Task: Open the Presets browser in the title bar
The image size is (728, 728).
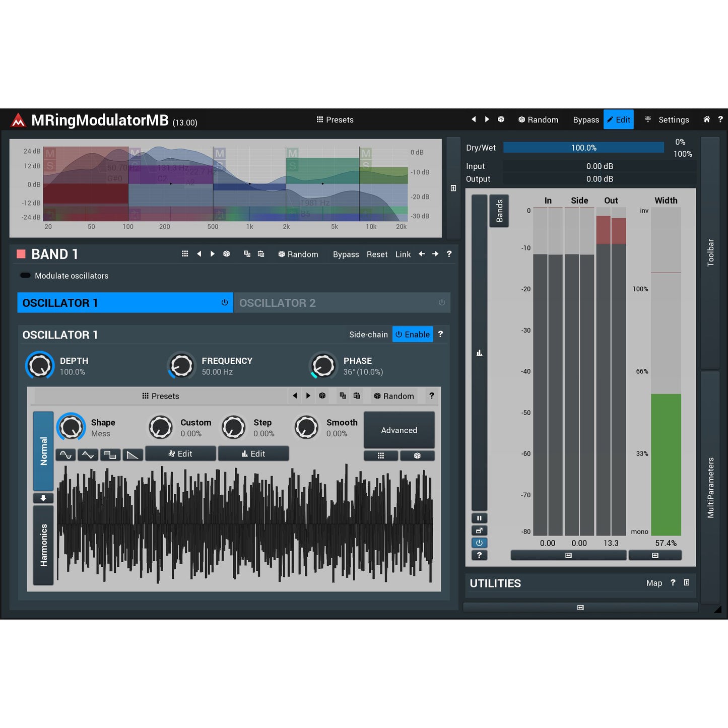Action: click(335, 120)
